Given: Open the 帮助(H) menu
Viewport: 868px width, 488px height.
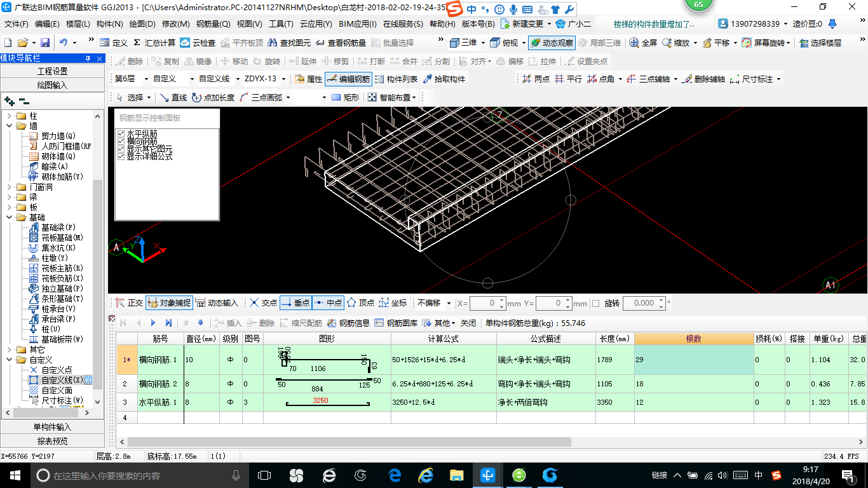Looking at the screenshot, I should (442, 24).
